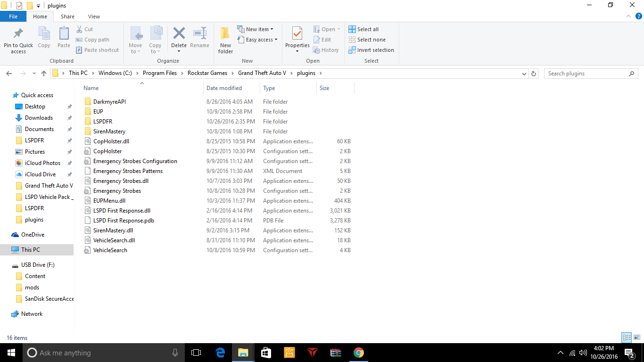The width and height of the screenshot is (644, 362).
Task: Open Microsoft Edge from the taskbar
Action: 220,353
